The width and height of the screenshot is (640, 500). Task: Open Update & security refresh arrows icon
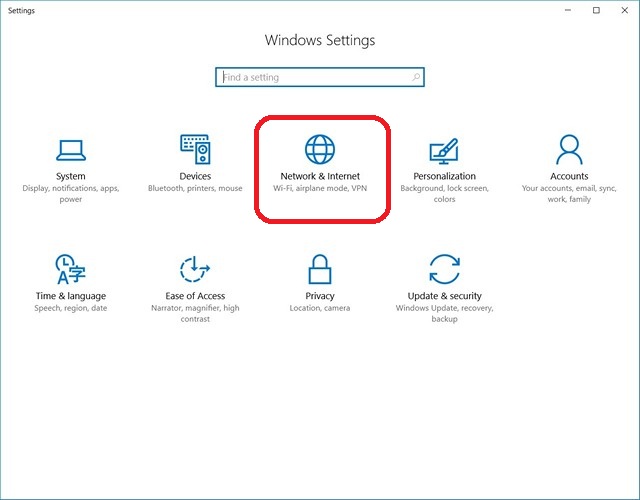pos(444,269)
